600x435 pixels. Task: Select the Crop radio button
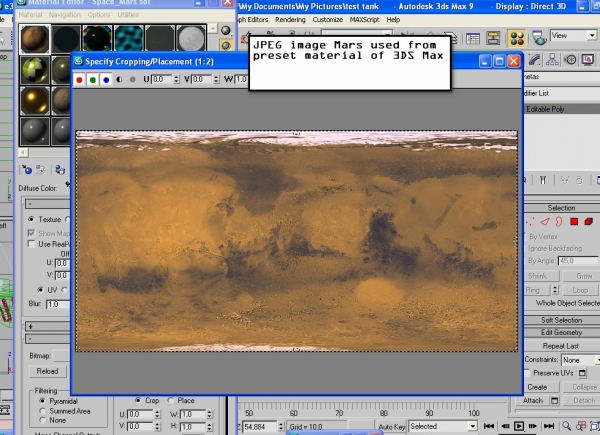pyautogui.click(x=138, y=401)
